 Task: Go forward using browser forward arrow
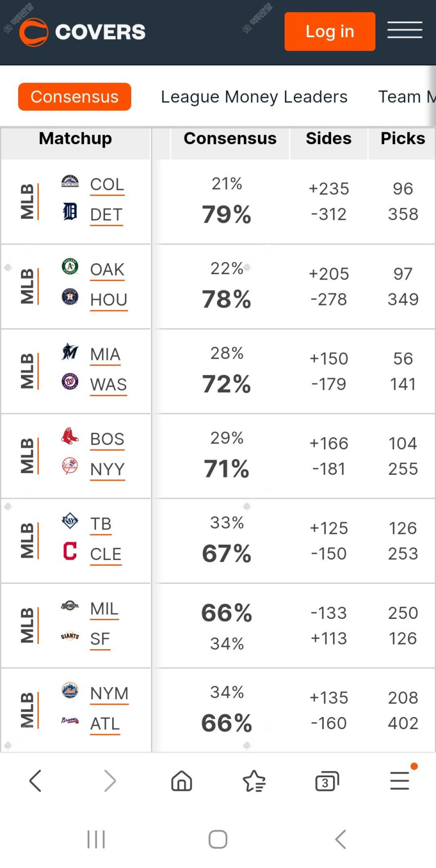tap(110, 781)
